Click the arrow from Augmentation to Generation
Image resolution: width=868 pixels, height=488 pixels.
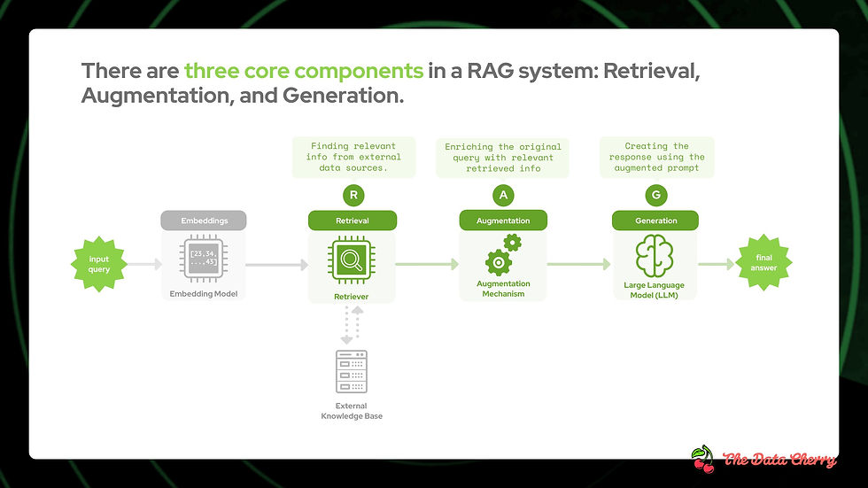[579, 265]
